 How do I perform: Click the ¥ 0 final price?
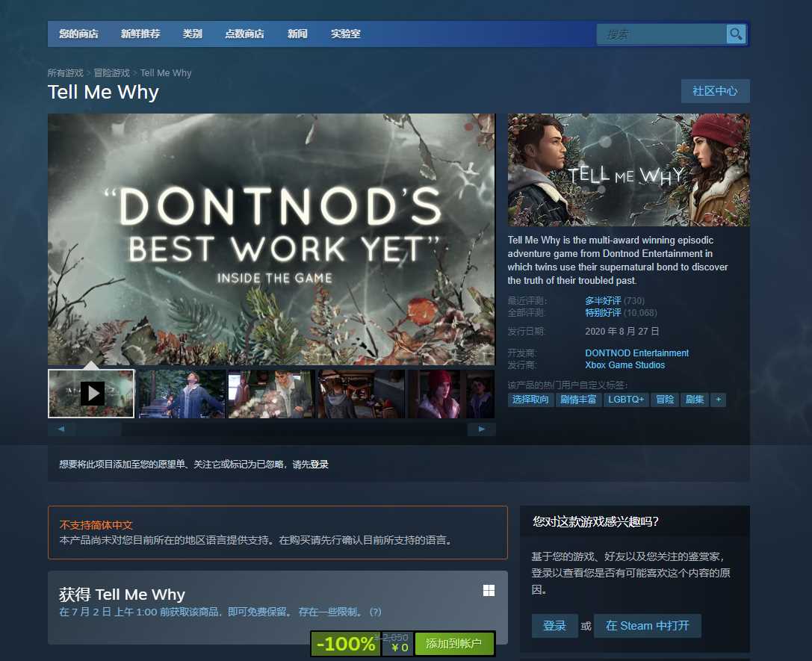click(x=400, y=648)
